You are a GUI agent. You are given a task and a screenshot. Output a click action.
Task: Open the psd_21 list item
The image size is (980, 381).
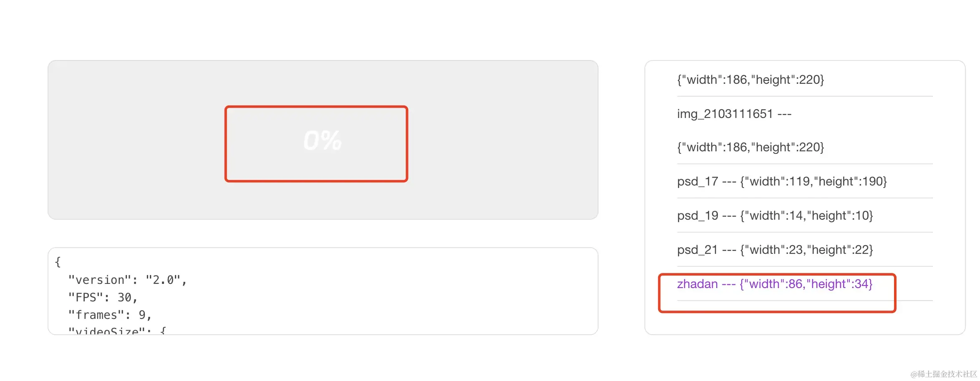(775, 250)
